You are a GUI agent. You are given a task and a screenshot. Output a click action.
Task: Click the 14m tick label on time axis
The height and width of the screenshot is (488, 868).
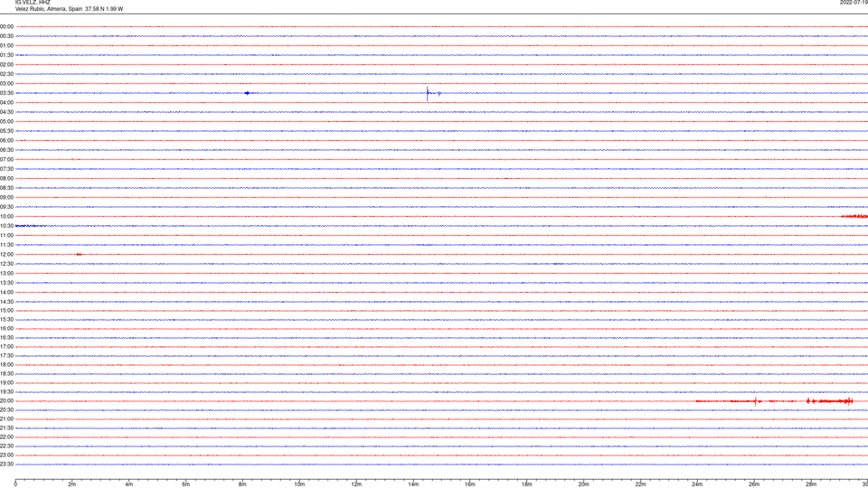(x=413, y=484)
